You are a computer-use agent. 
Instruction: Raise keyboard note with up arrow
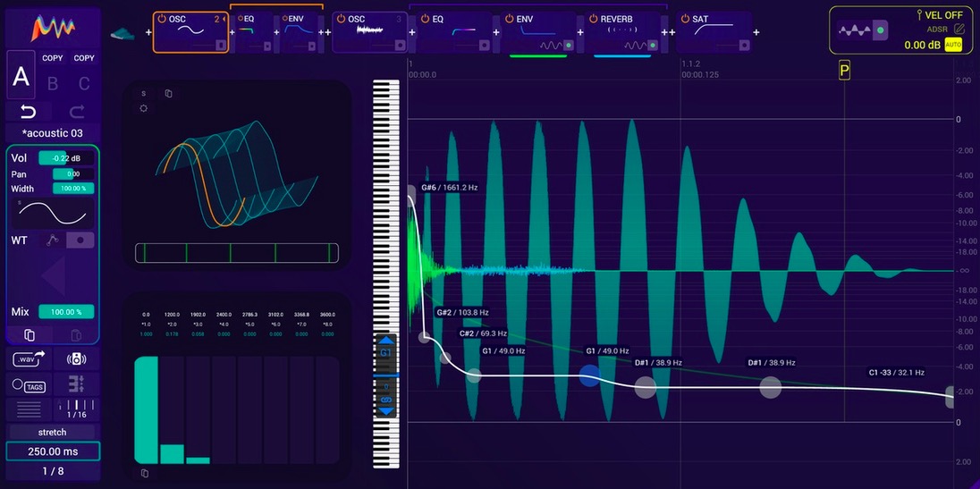click(385, 341)
